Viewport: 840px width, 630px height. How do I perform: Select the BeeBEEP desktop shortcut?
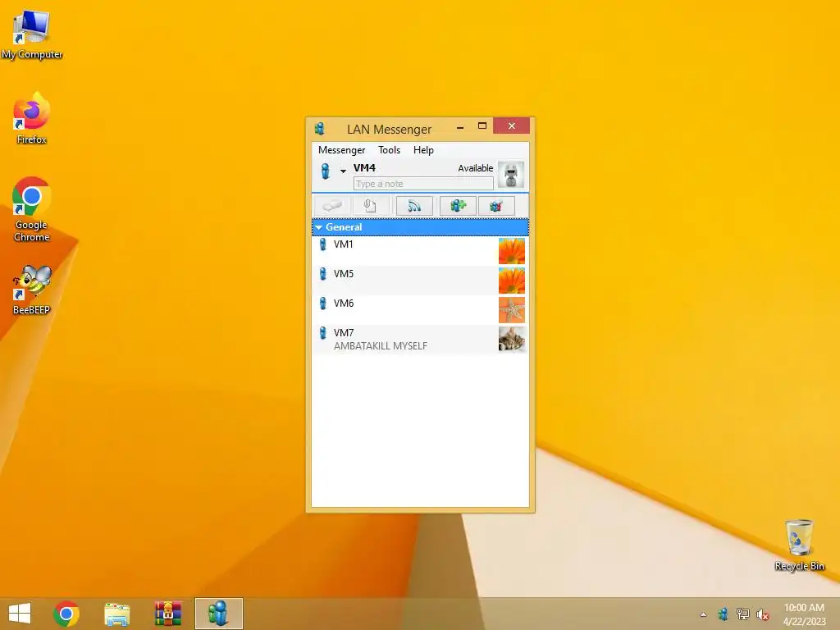[32, 290]
